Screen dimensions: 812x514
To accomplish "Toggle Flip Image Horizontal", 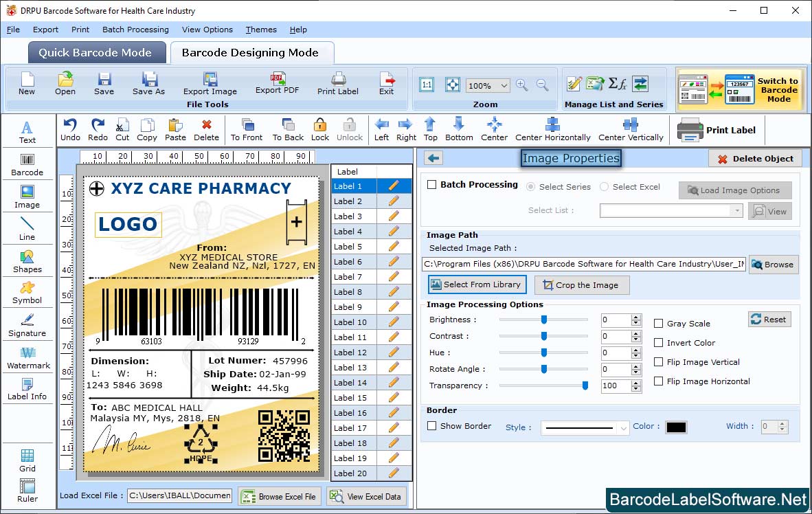I will 659,381.
